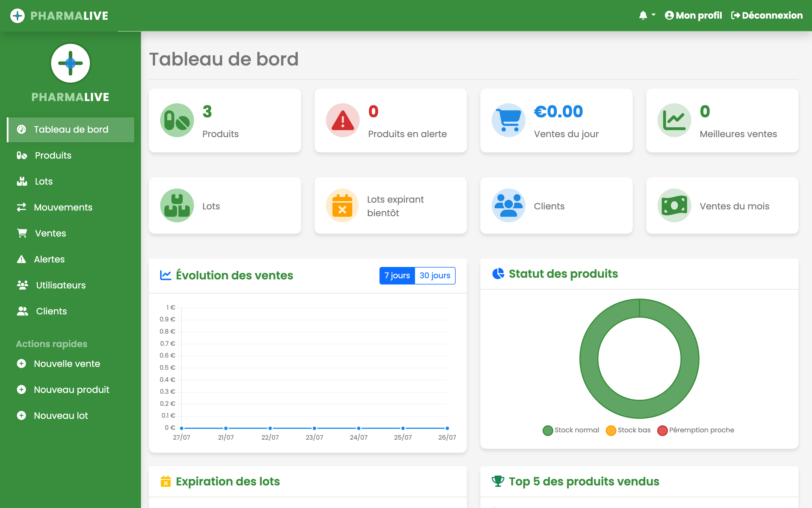
Task: Click the Utilisateurs group icon in sidebar
Action: click(x=23, y=285)
